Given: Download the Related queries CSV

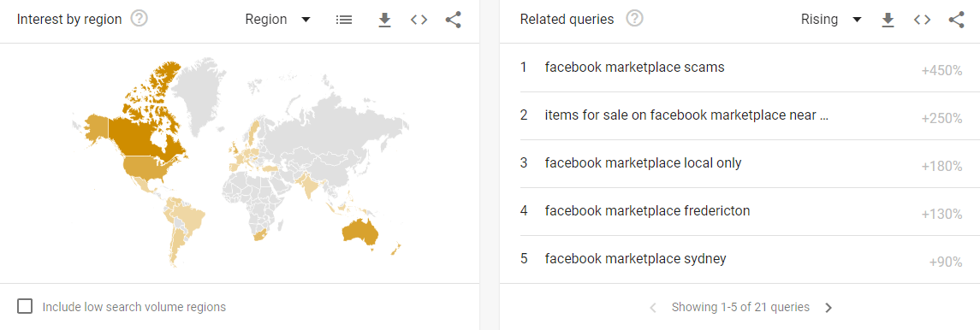Looking at the screenshot, I should [x=888, y=20].
